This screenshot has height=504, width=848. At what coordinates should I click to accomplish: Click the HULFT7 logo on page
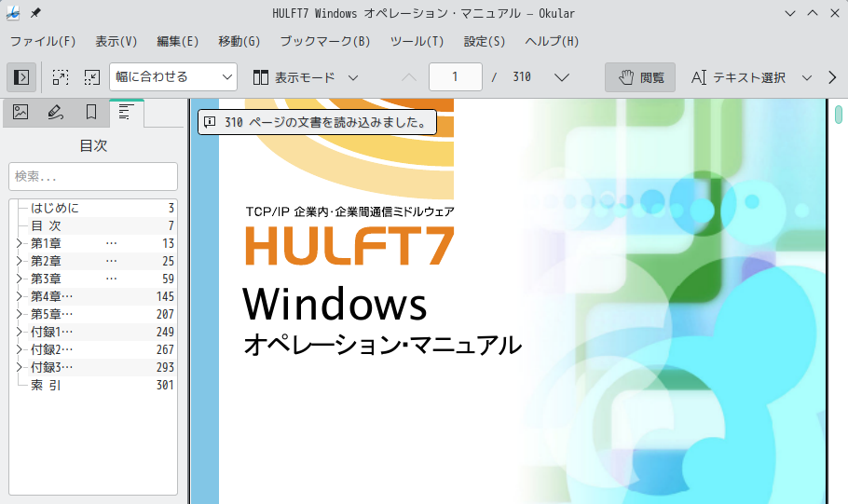point(349,246)
